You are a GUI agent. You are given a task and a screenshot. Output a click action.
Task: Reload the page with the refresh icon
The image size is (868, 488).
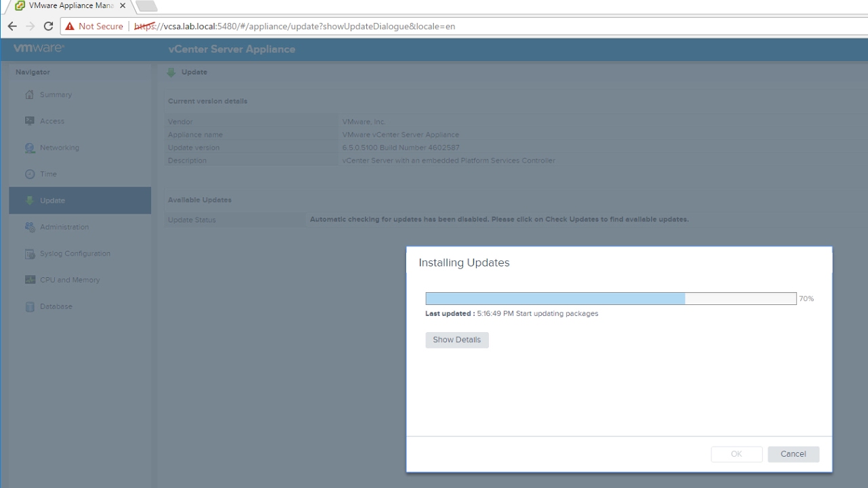point(48,26)
